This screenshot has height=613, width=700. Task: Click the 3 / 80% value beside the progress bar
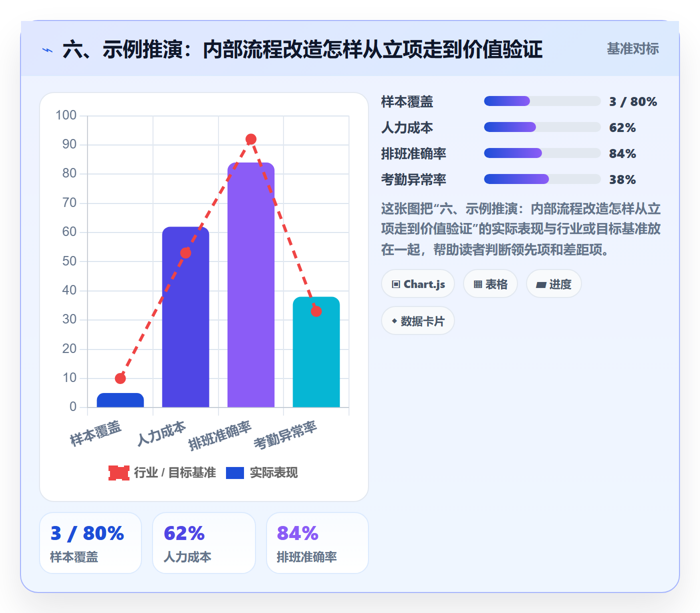pyautogui.click(x=633, y=101)
